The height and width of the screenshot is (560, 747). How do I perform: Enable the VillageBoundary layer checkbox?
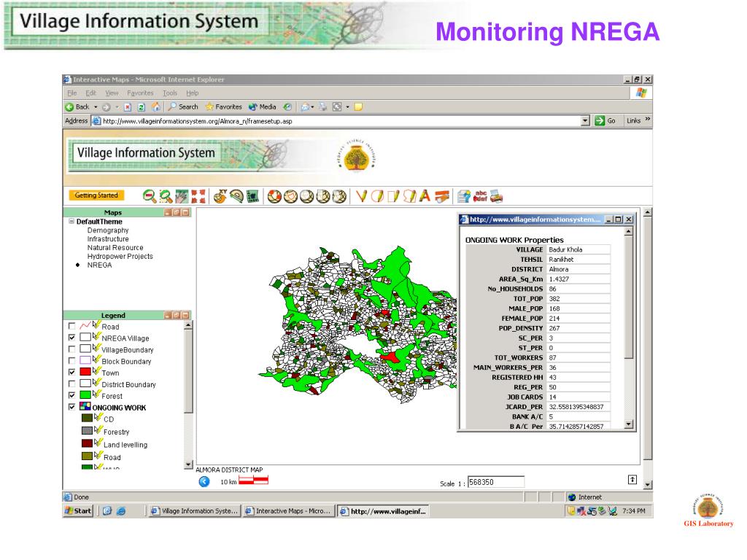[72, 349]
